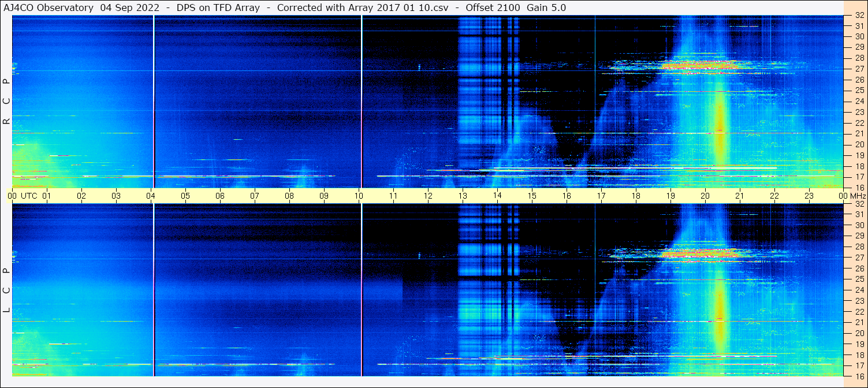Select the 12 hour mark on time axis
The image size is (868, 388).
pyautogui.click(x=428, y=196)
